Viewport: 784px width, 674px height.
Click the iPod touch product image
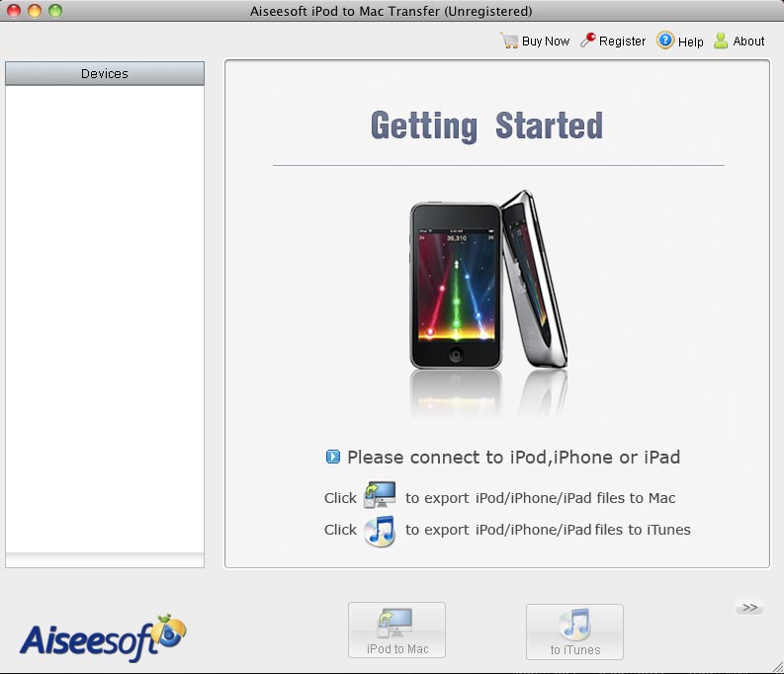click(488, 281)
